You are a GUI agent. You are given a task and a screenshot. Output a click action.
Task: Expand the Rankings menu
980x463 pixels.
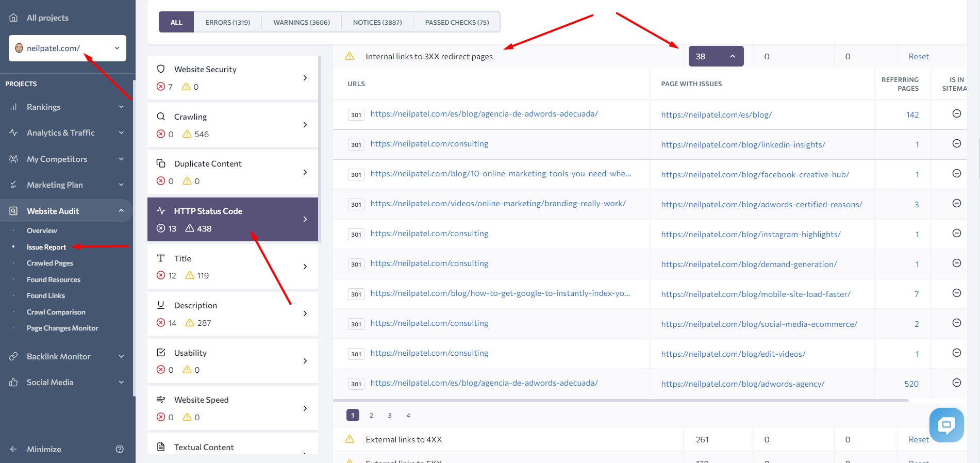pyautogui.click(x=121, y=107)
